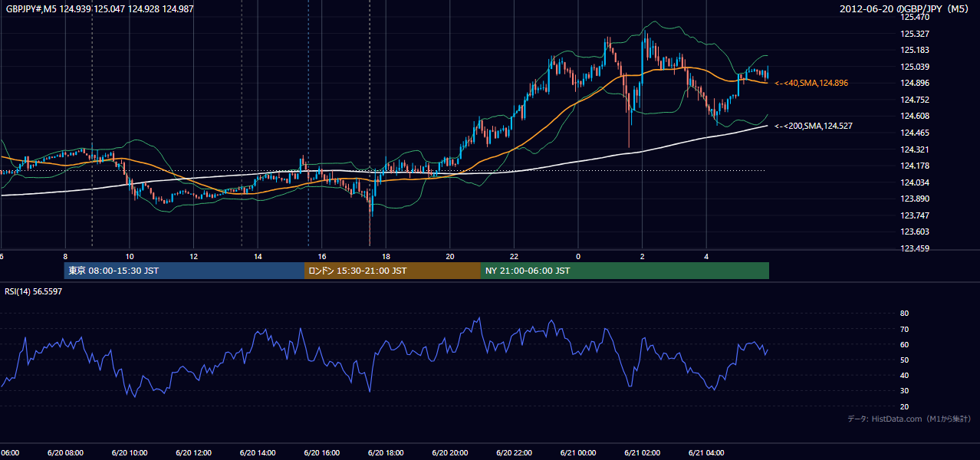Image resolution: width=980 pixels, height=460 pixels.
Task: Click price axis label 124.608
Action: pyautogui.click(x=915, y=117)
